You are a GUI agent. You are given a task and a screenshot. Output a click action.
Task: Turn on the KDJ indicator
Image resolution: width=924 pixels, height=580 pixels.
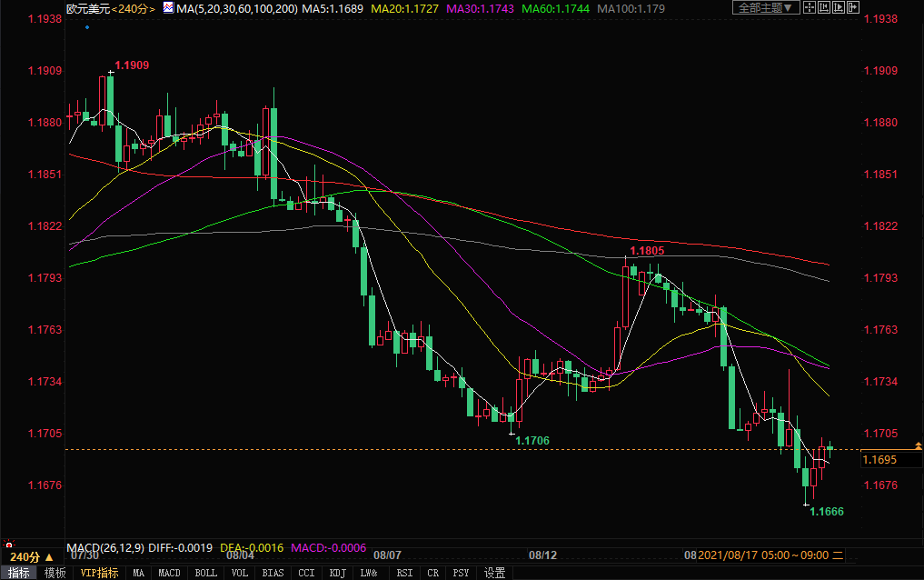[x=337, y=573]
